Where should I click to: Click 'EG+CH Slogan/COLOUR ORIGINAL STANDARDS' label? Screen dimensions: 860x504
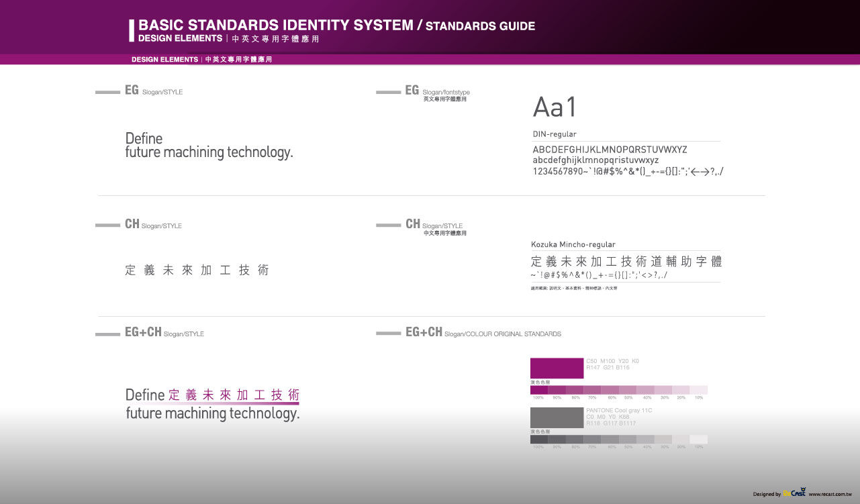[x=483, y=333]
